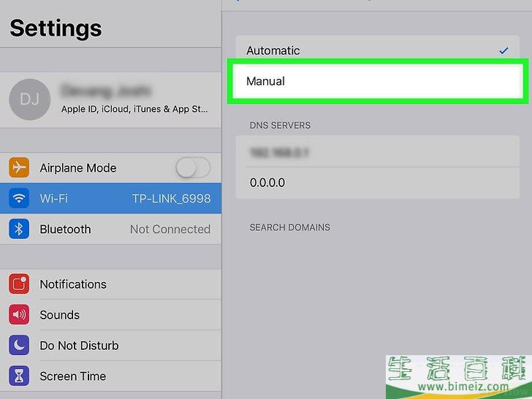Tap the blurred first DNS server entry
The width and height of the screenshot is (532, 399).
pyautogui.click(x=378, y=152)
